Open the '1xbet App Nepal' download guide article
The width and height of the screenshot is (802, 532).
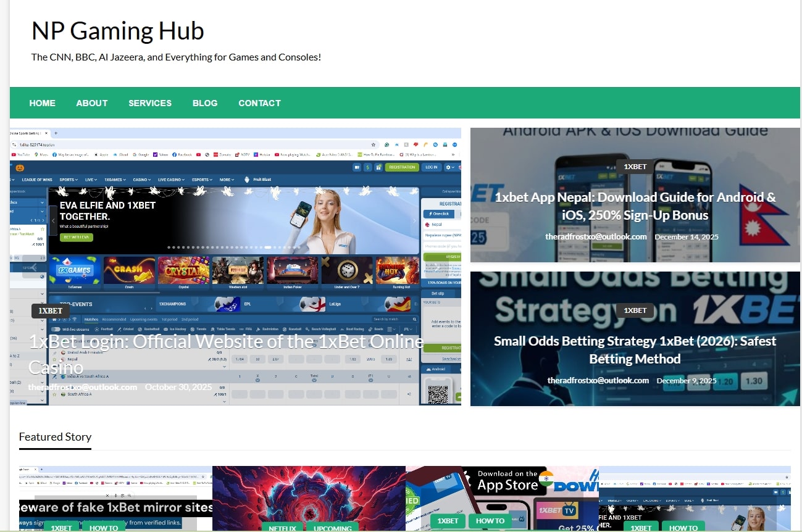tap(635, 206)
